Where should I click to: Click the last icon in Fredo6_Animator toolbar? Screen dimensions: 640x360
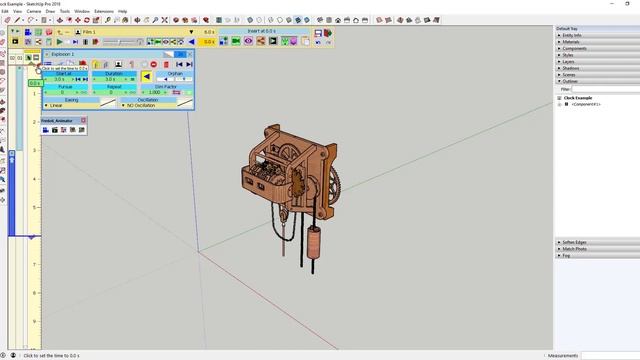pos(82,130)
